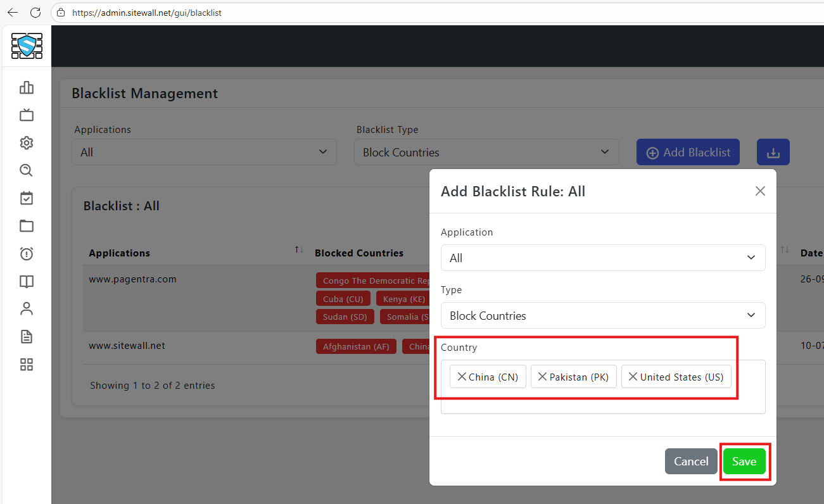Remove Pakistan (PK) country tag
The image size is (824, 504).
(542, 377)
